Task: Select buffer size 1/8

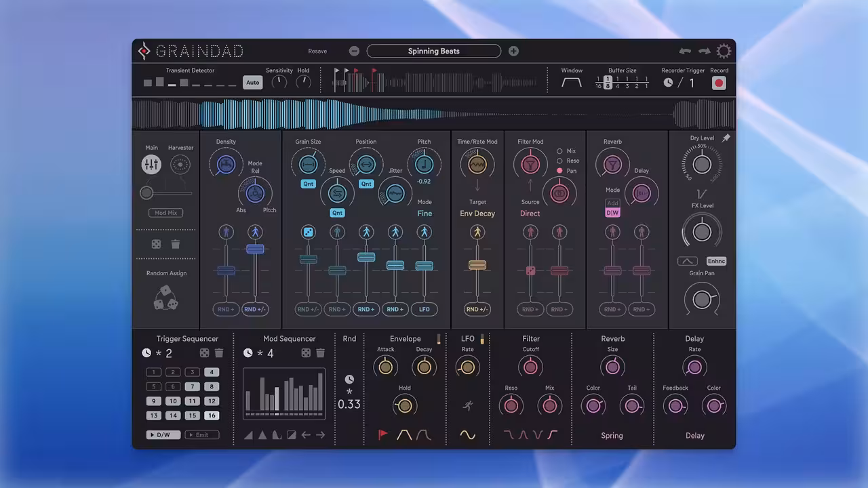Action: [x=608, y=83]
